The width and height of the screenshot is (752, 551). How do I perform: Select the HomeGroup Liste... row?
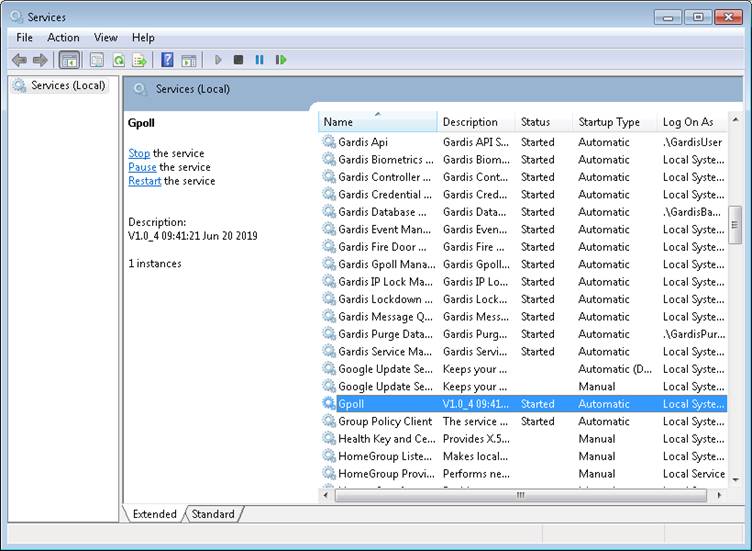click(x=524, y=456)
